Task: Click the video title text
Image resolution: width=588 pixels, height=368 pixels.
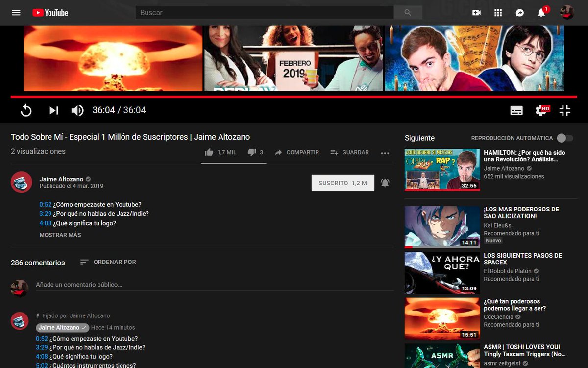Action: click(x=130, y=137)
